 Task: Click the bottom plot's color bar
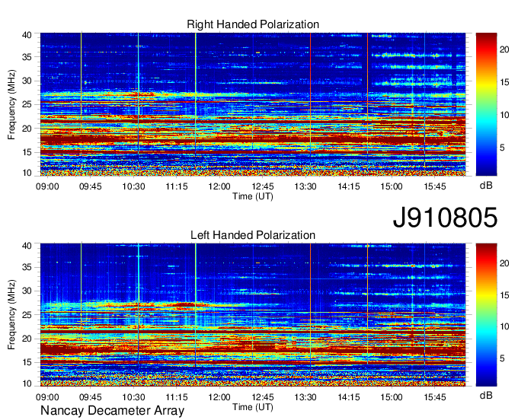coord(486,315)
